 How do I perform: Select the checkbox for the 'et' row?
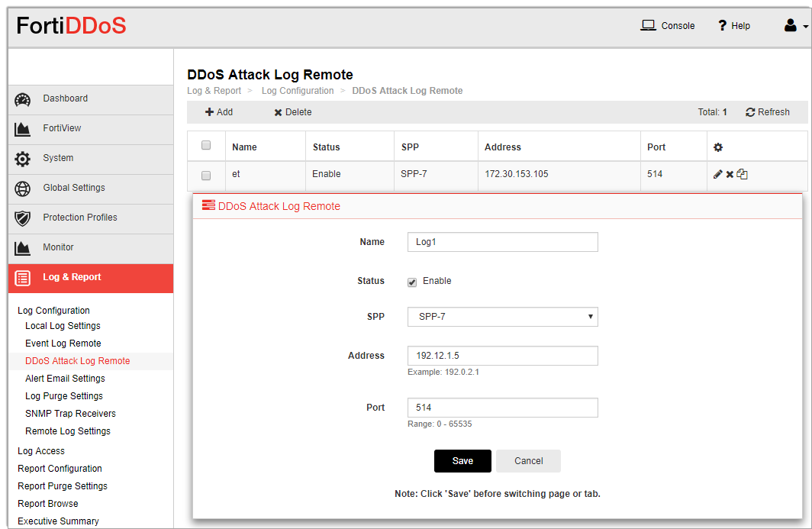(205, 175)
